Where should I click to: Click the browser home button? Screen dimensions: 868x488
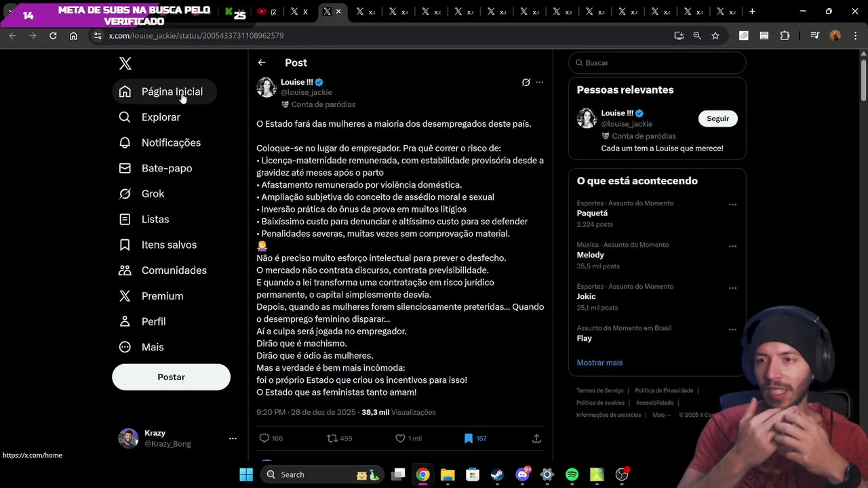(x=73, y=35)
